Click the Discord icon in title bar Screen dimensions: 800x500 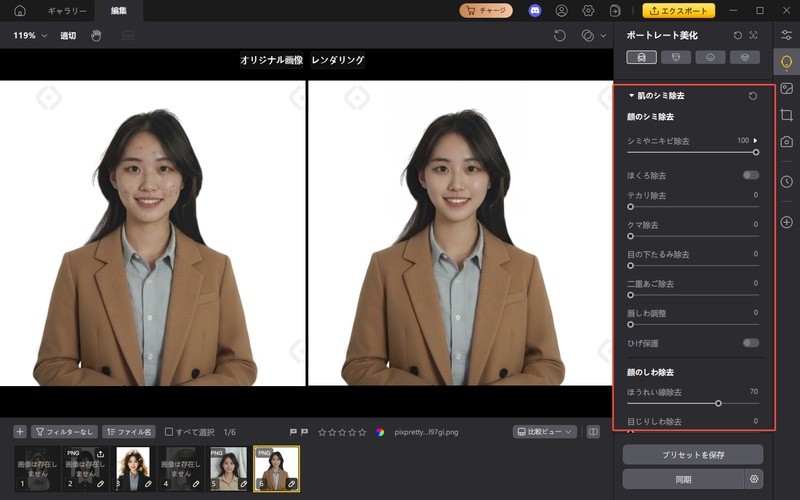coord(535,11)
